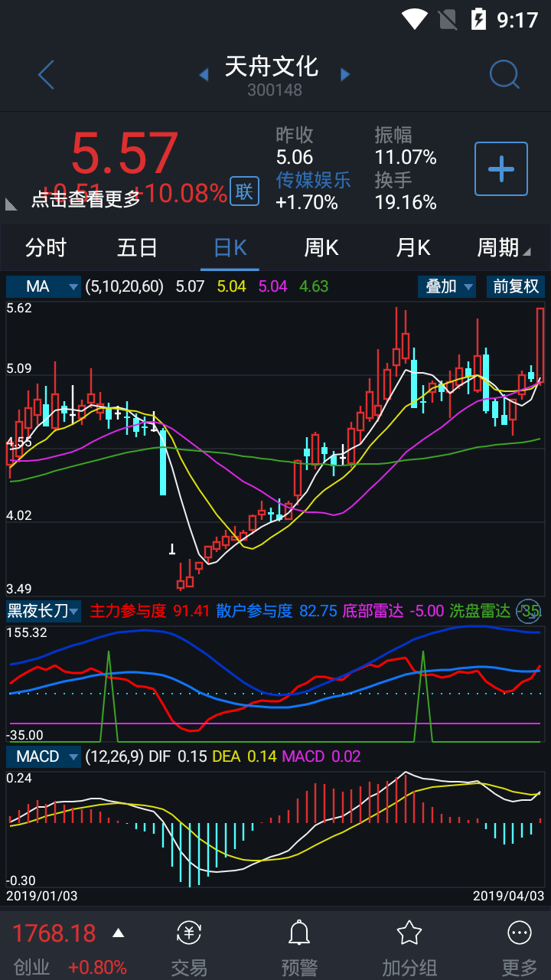Tap 昨收 value 5.06
Viewport: 551px width, 980px height.
pyautogui.click(x=295, y=158)
